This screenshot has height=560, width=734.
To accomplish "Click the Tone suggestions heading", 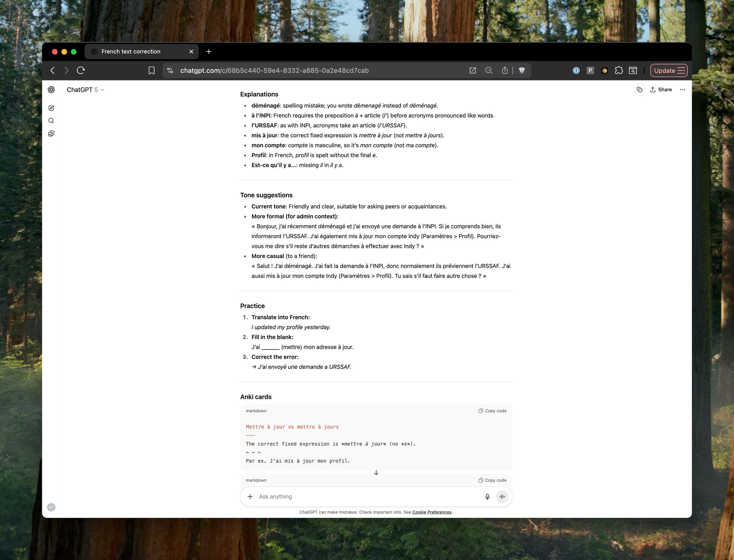I will (x=266, y=195).
